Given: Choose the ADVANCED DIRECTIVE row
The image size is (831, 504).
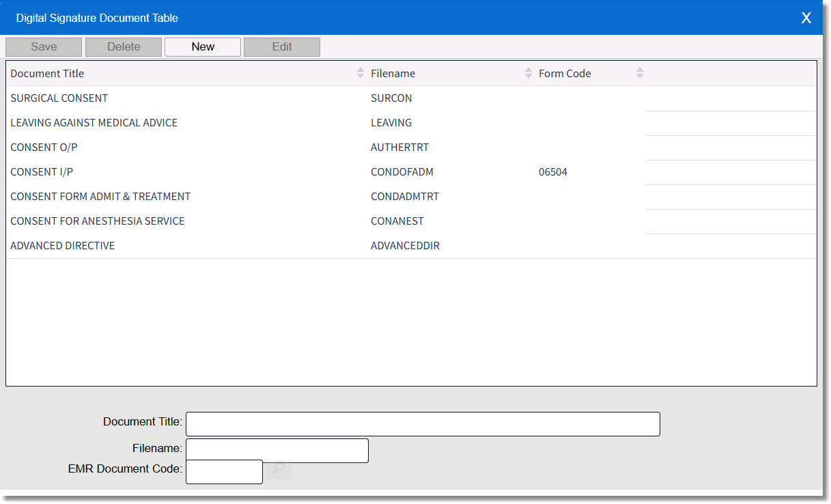Looking at the screenshot, I should [63, 246].
